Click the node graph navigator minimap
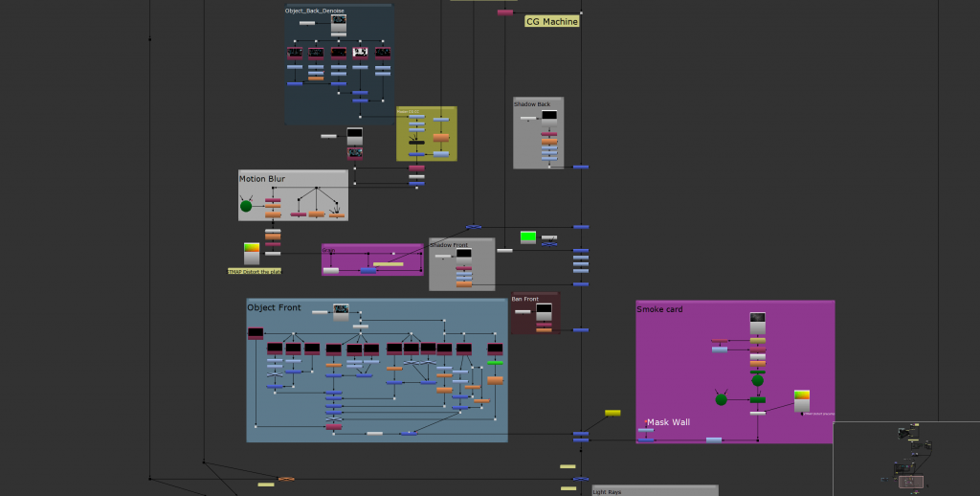This screenshot has width=980, height=496. point(906,459)
